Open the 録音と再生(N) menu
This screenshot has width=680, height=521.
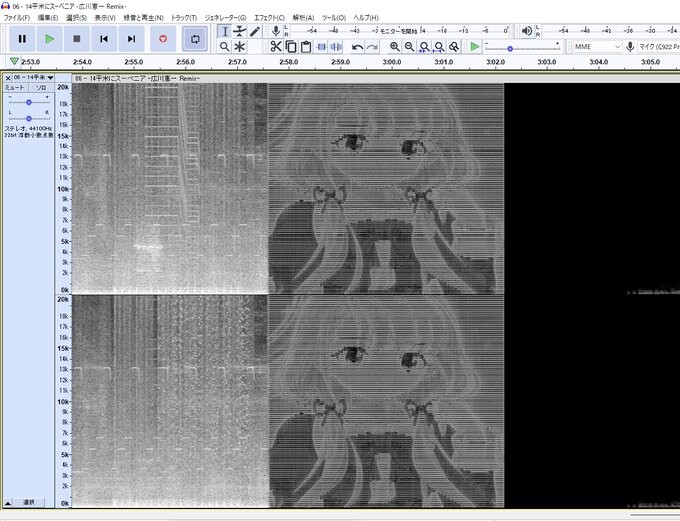(x=143, y=18)
